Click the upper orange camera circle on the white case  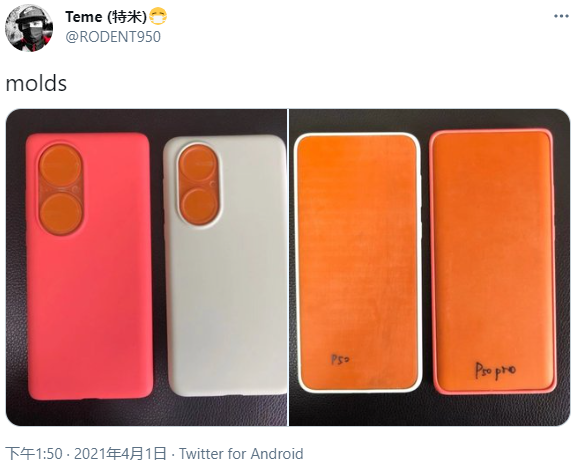tap(197, 163)
